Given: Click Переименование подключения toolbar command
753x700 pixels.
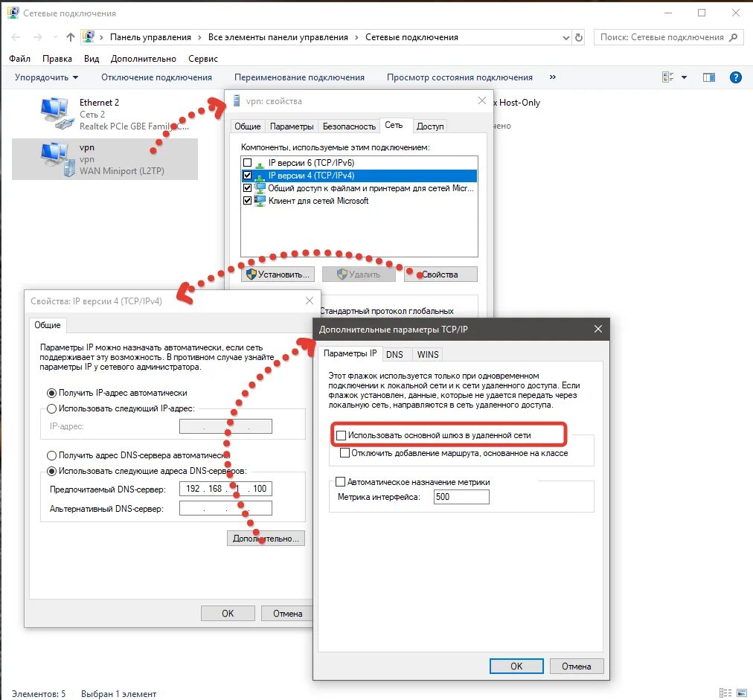Looking at the screenshot, I should point(299,77).
